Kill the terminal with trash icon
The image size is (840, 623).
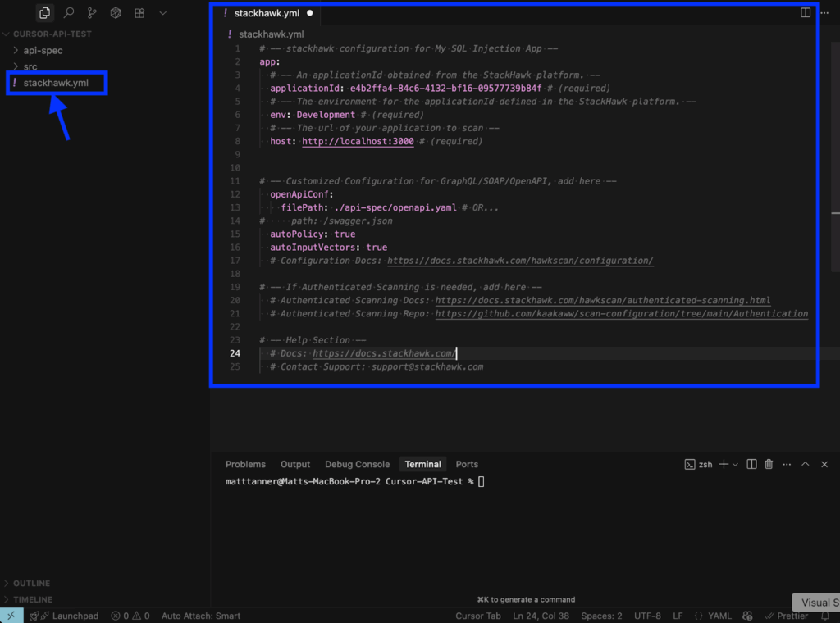[x=769, y=464]
